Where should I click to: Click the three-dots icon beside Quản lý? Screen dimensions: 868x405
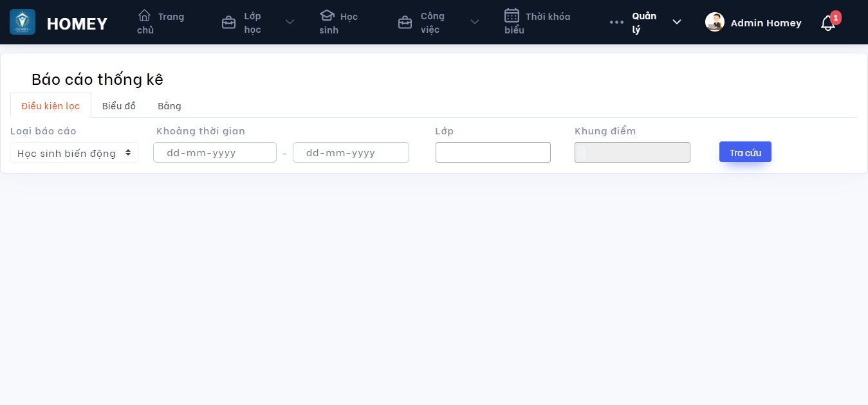(x=616, y=22)
